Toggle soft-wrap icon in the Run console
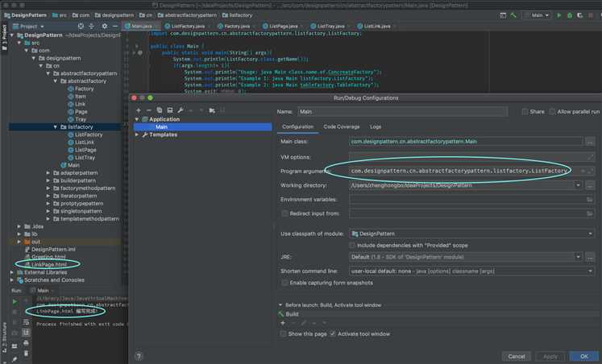The width and height of the screenshot is (602, 364). (26, 322)
